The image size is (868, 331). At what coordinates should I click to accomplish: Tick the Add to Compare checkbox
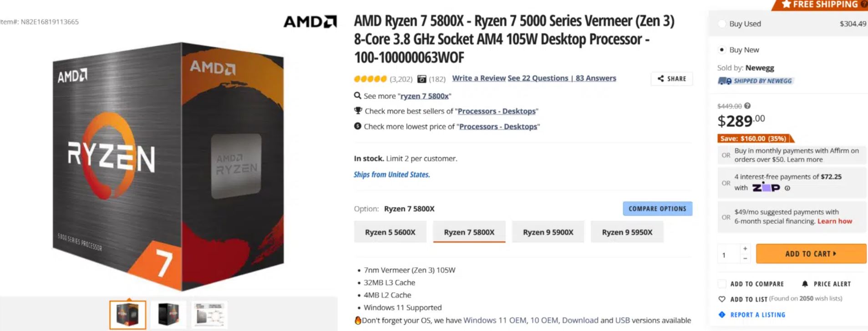722,284
